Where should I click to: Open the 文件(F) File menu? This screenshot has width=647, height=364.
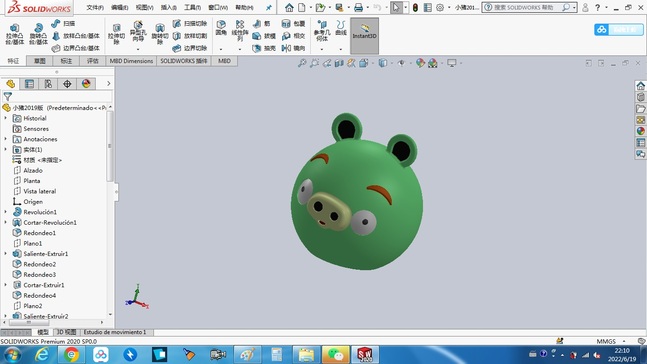pos(95,7)
